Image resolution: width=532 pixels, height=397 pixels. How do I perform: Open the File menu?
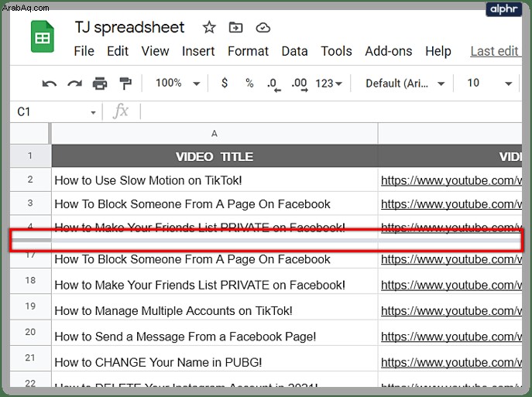tap(84, 51)
